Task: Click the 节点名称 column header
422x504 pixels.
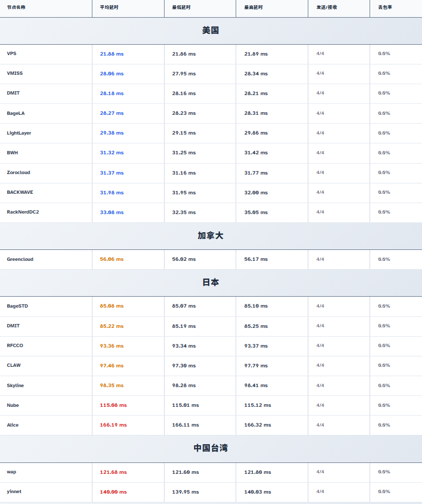Action: (16, 7)
